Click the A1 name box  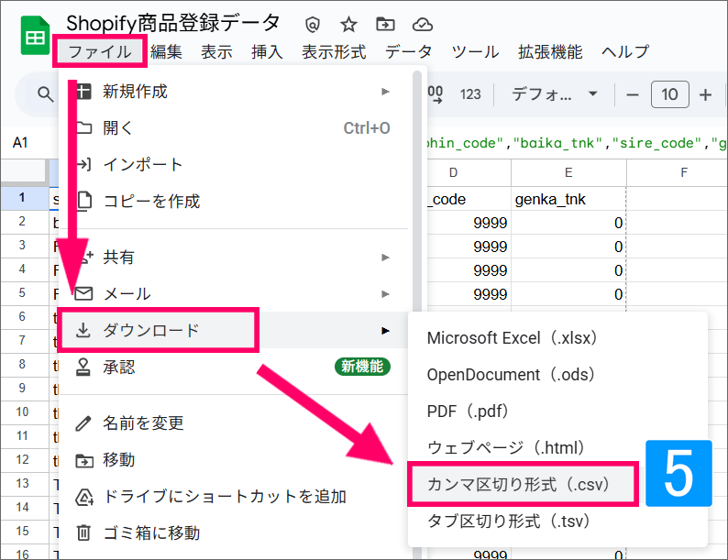click(20, 143)
